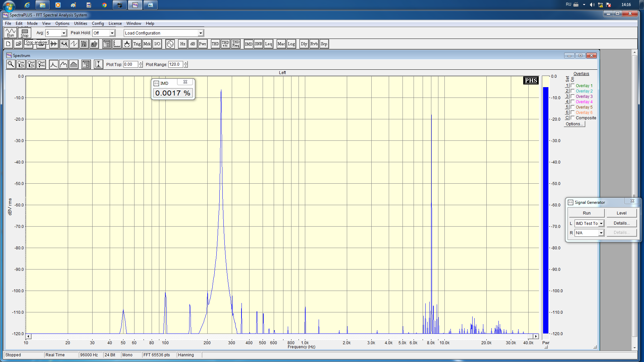Screen dimensions: 644x362
Task: Zoom out 2X in Spectrum window
Action: click(31, 64)
